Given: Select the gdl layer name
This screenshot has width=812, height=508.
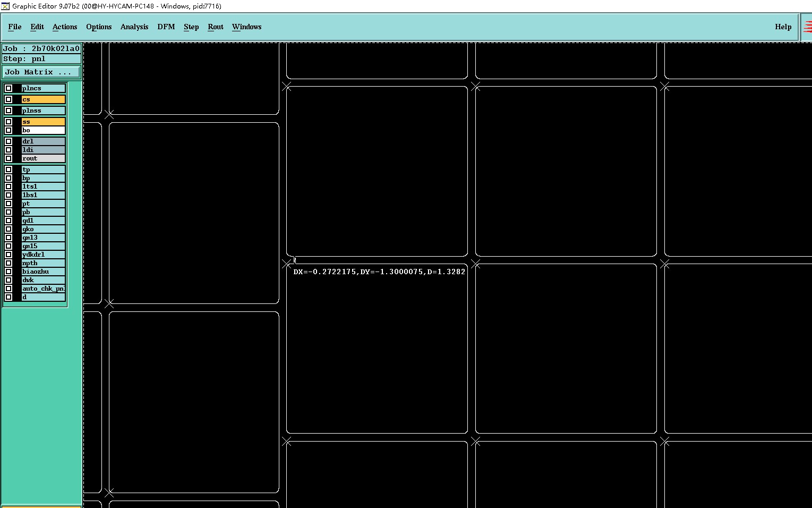Looking at the screenshot, I should 44,221.
